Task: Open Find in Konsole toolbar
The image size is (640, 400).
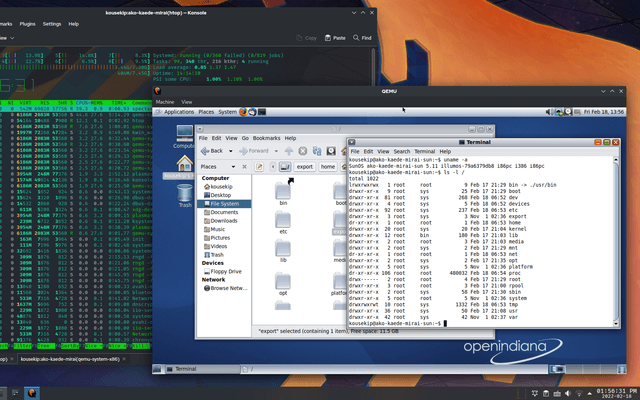Action: (x=362, y=38)
